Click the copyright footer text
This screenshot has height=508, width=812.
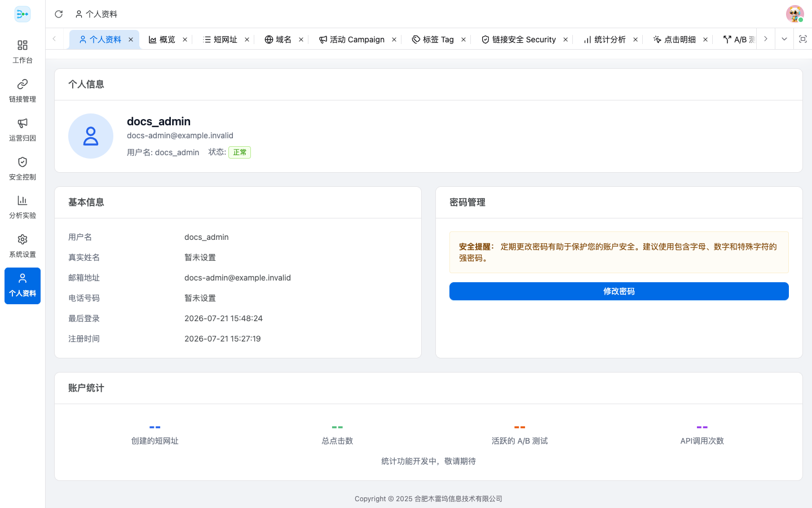pos(429,499)
